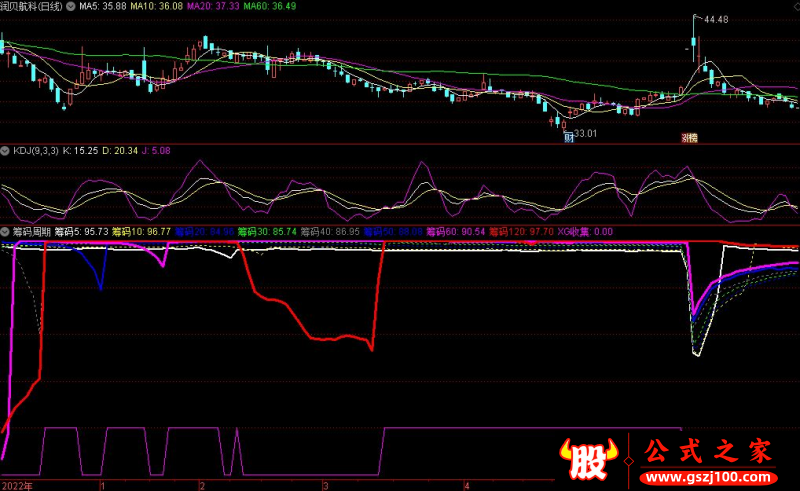Click the circle icon before 筹码周期 indicator
Image resolution: width=800 pixels, height=491 pixels.
point(6,231)
